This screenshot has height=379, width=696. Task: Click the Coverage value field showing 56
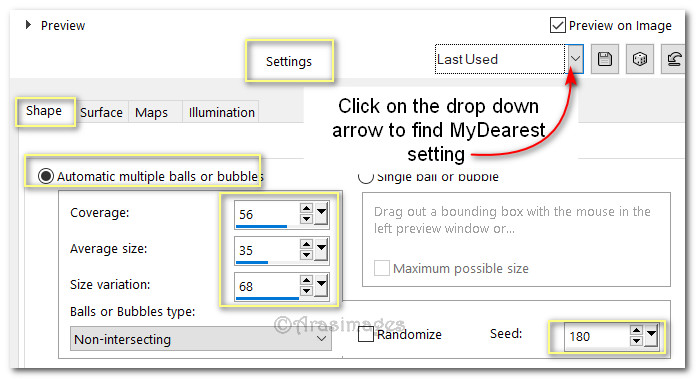point(267,214)
